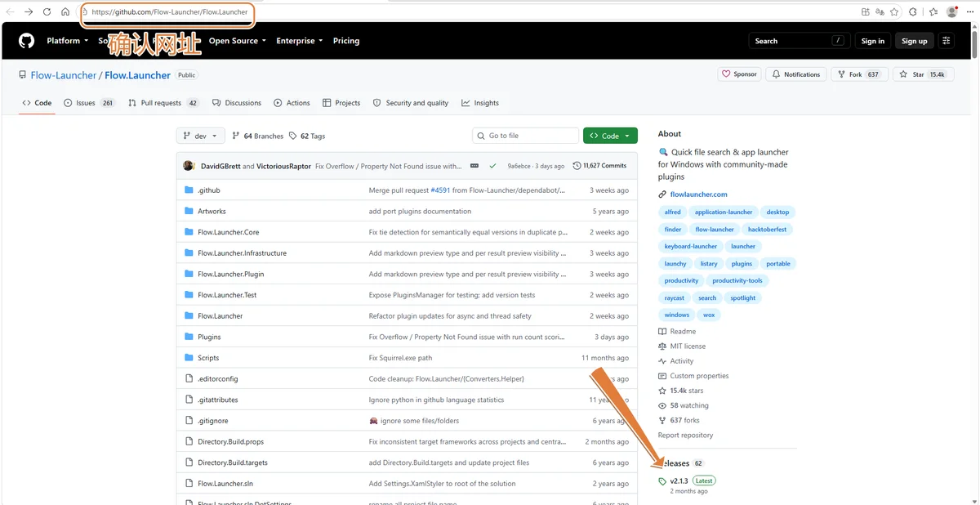The height and width of the screenshot is (505, 980).
Task: Click the GitHub Search box
Action: (799, 41)
